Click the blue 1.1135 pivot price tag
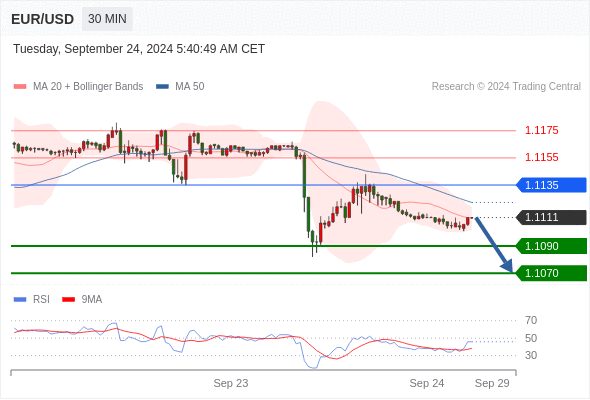Screen dimensions: 590x400 pyautogui.click(x=551, y=185)
